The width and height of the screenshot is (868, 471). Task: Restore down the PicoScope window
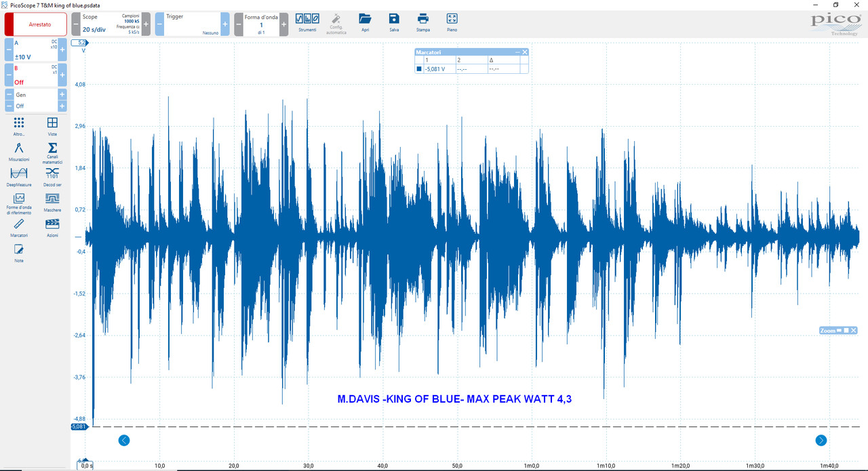tap(835, 4)
